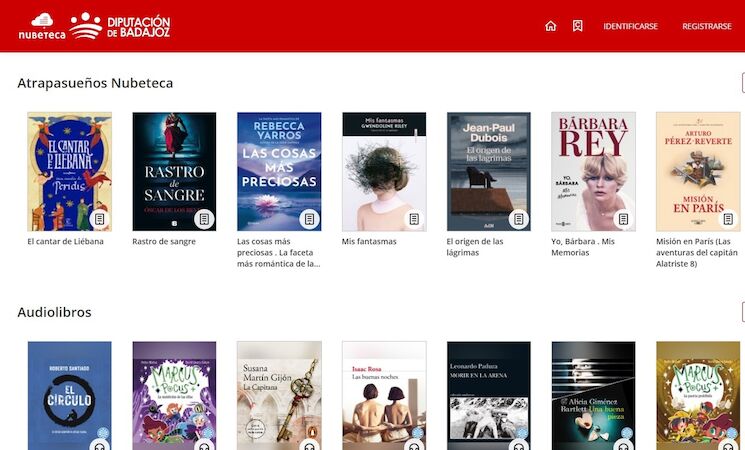The image size is (745, 450).
Task: Click ebook icon on El cantar de Liébana
Action: tap(100, 219)
